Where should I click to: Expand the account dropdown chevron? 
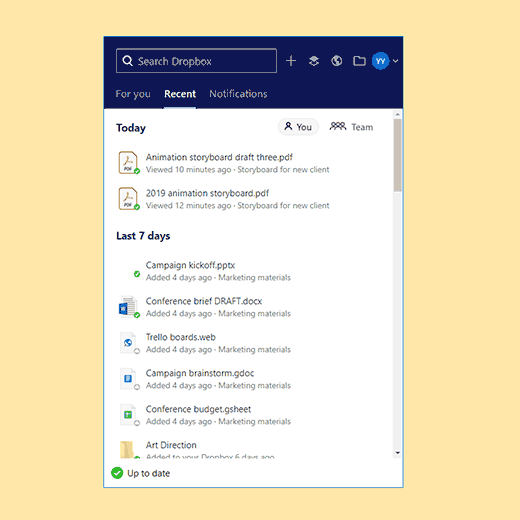click(x=395, y=61)
